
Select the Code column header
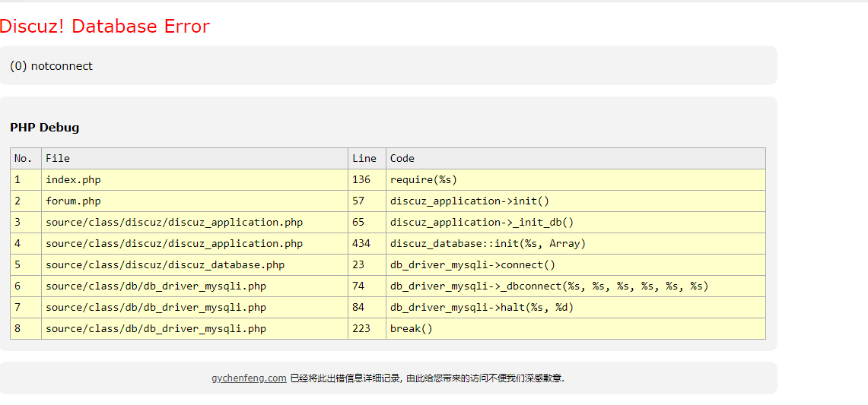pos(402,158)
